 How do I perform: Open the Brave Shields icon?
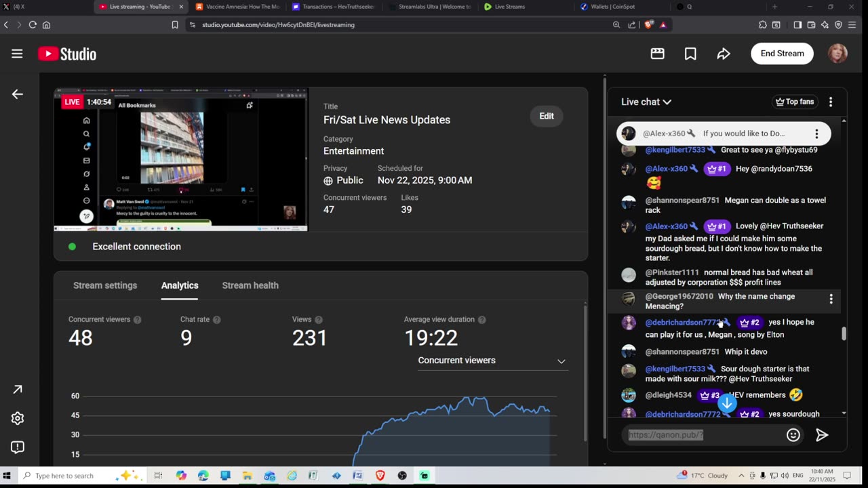[648, 25]
